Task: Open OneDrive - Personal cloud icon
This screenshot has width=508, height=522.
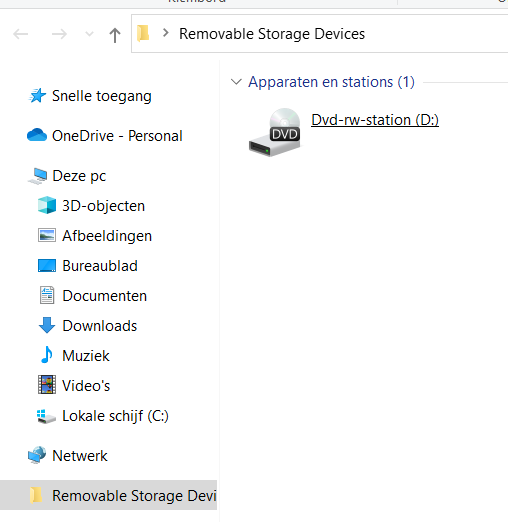Action: [37, 135]
